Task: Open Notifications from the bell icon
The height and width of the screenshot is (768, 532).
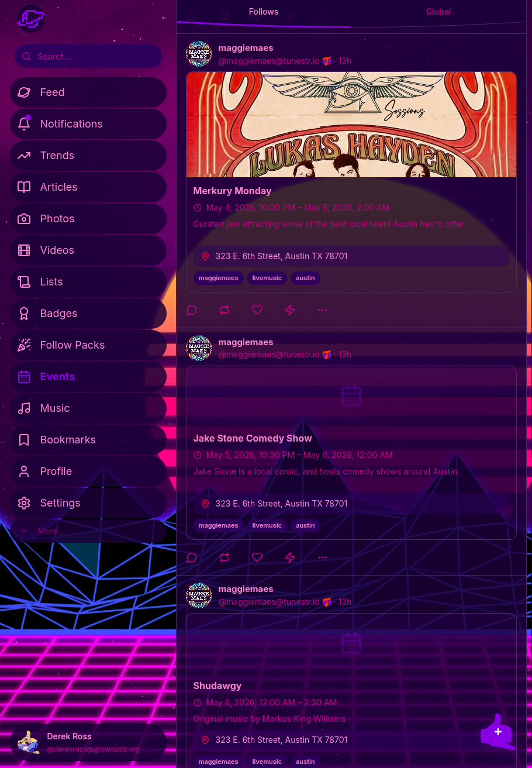Action: coord(24,124)
